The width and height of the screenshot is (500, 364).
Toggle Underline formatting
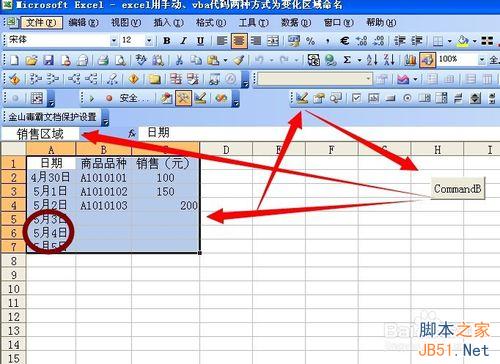click(x=200, y=41)
